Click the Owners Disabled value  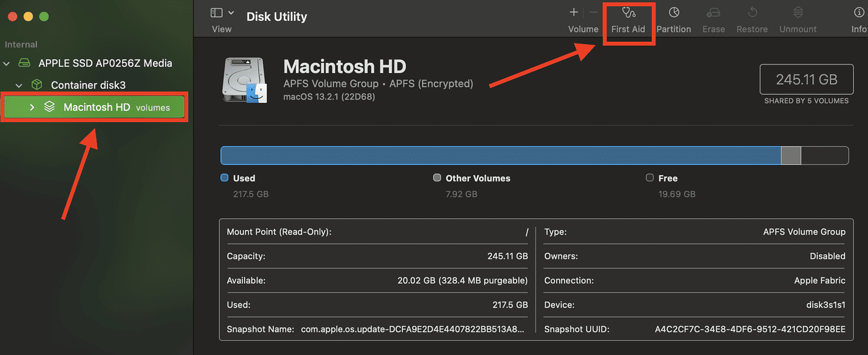828,256
